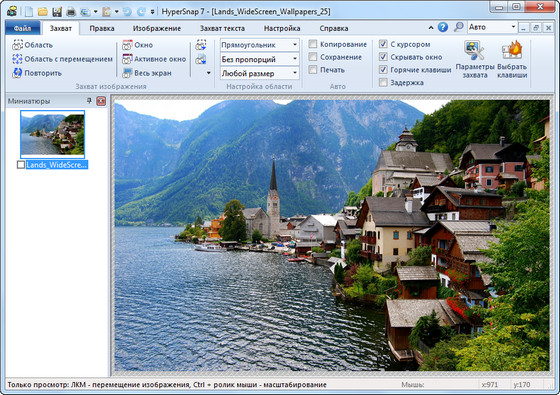Click the Область capture button

click(x=32, y=45)
